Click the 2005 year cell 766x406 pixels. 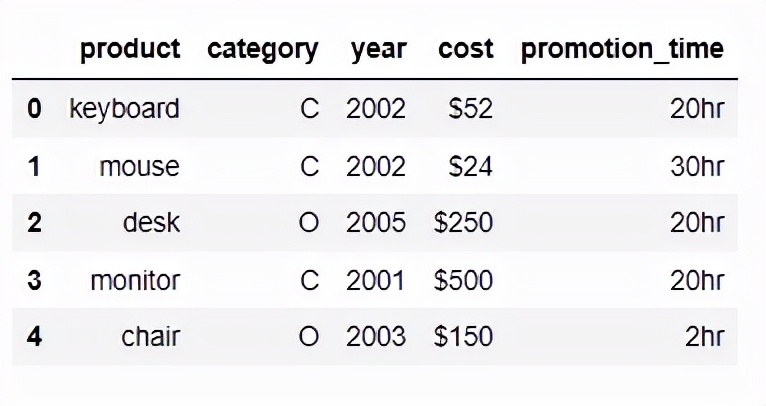(376, 223)
